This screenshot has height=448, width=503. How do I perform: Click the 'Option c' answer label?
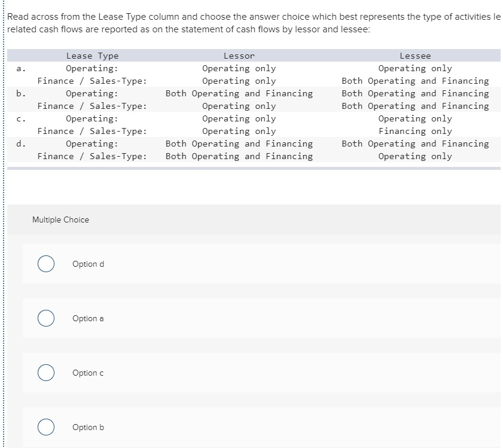click(88, 373)
